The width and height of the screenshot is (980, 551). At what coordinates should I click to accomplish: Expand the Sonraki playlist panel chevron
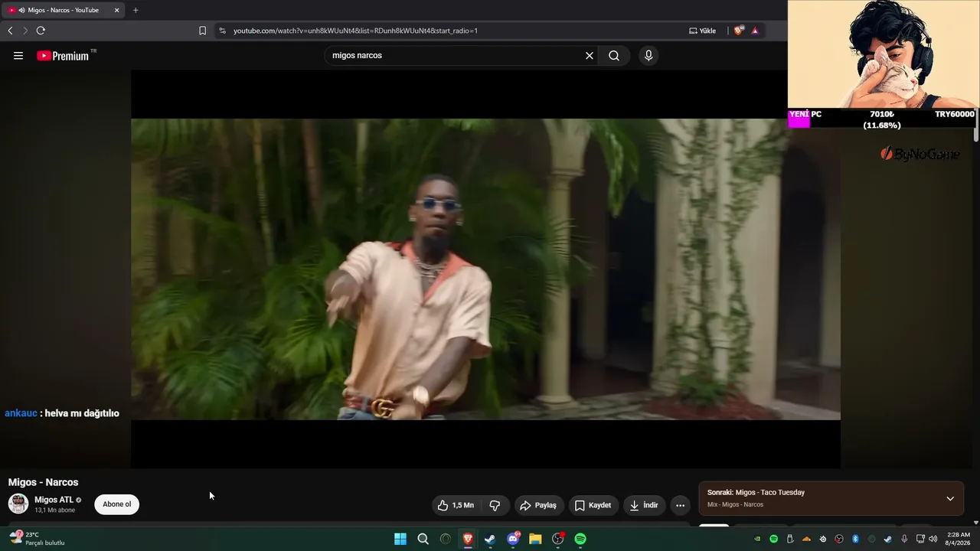tap(950, 498)
